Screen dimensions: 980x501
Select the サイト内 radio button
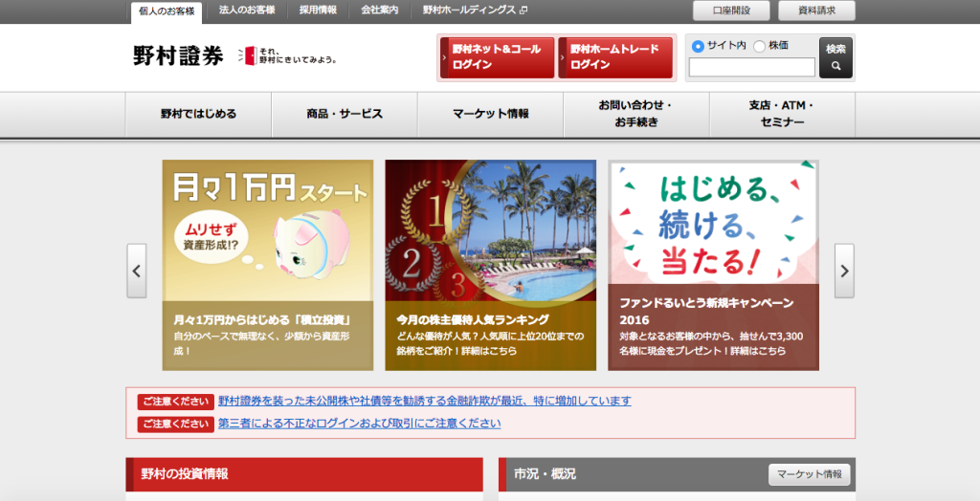tap(698, 46)
